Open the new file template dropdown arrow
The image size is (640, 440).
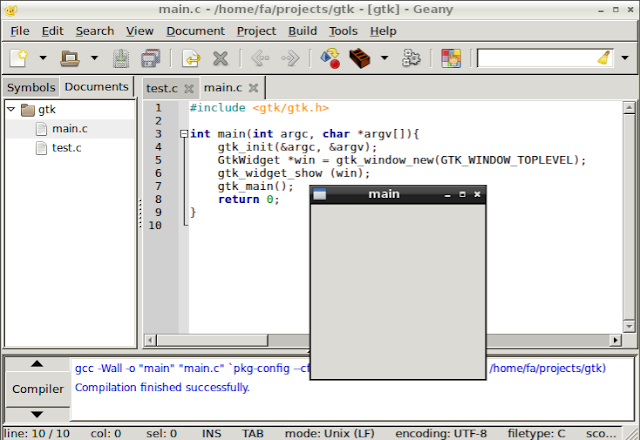pos(43,58)
